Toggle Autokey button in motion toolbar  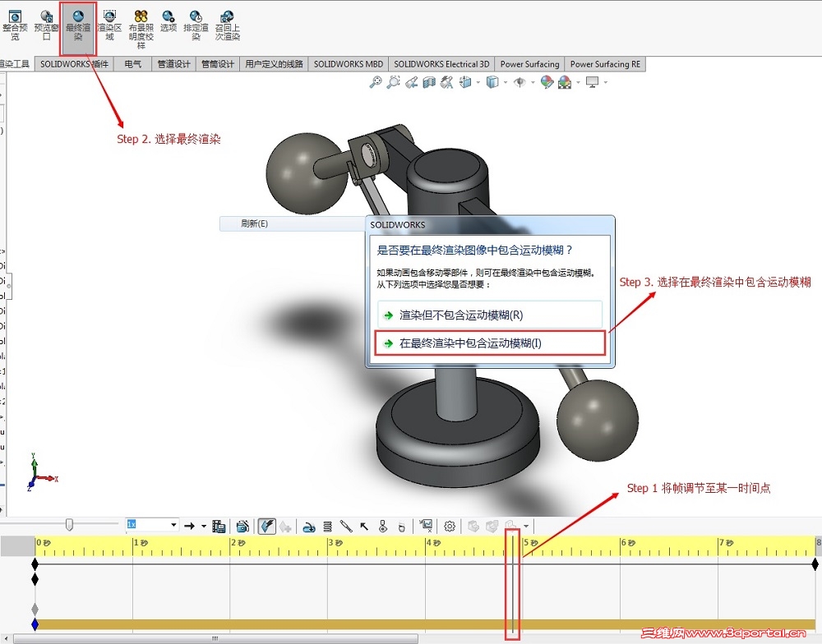pyautogui.click(x=267, y=526)
